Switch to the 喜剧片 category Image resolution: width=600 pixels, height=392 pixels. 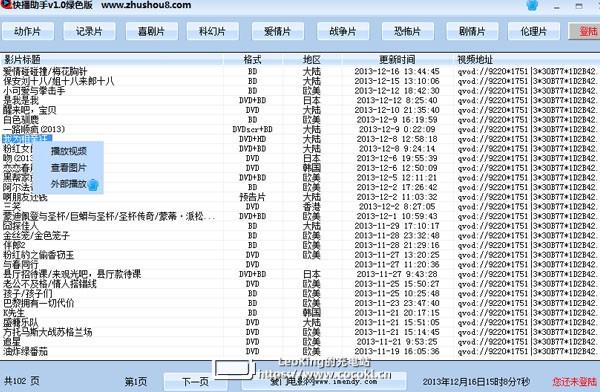(x=152, y=31)
